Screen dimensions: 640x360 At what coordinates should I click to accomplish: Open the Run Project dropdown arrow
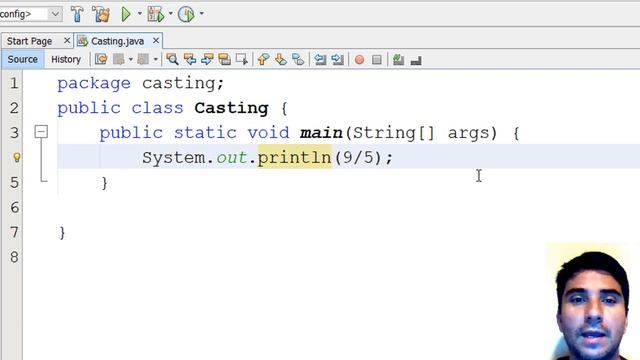(140, 14)
